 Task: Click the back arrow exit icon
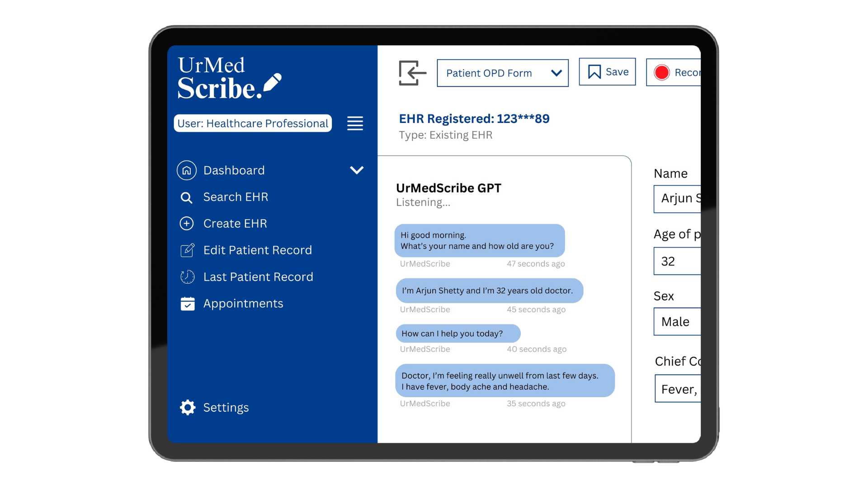[x=412, y=73]
